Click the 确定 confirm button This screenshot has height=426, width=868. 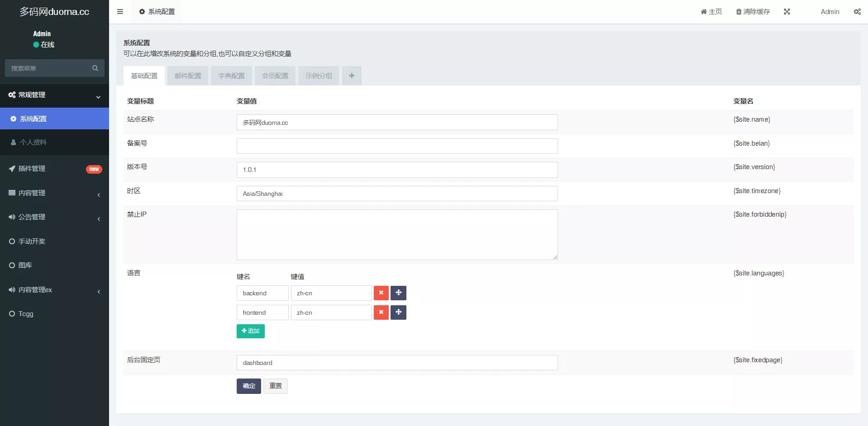click(248, 386)
